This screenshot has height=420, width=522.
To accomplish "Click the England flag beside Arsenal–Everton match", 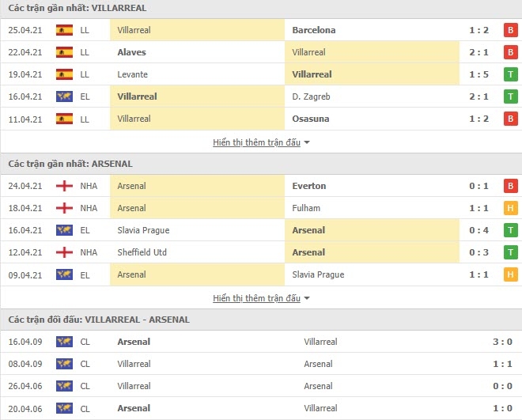I will coord(64,186).
